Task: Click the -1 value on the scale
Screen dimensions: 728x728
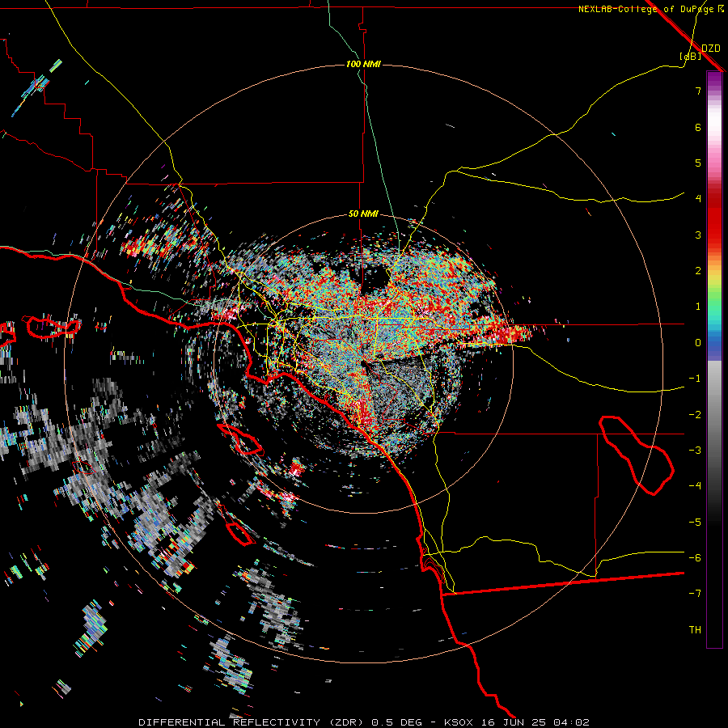Action: point(695,379)
